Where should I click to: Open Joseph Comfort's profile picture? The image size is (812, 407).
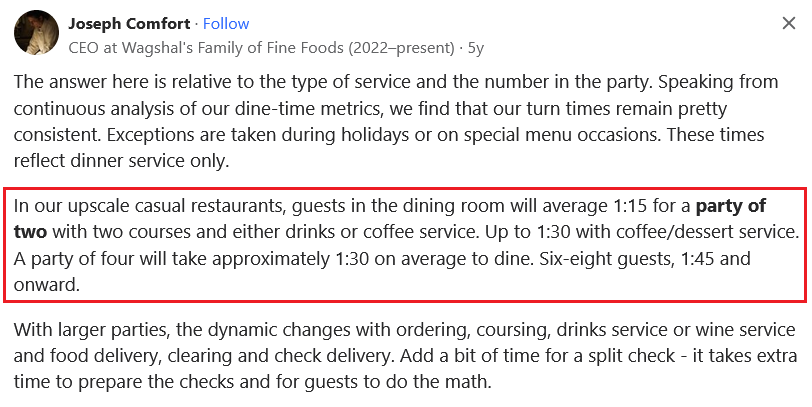point(36,32)
